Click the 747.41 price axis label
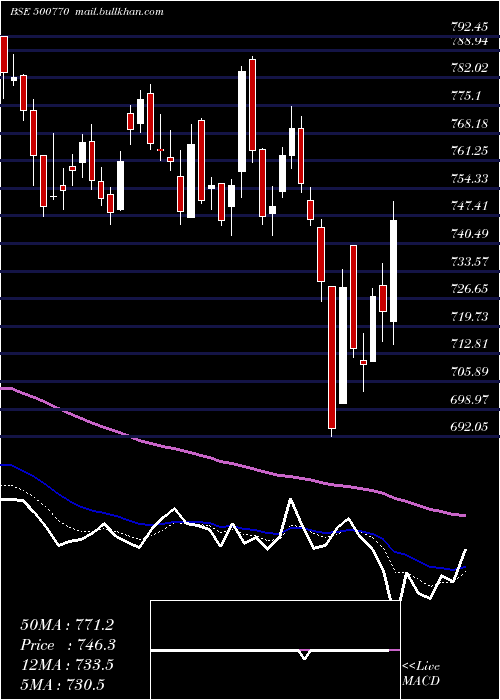Viewport: 500px width, 700px height. [469, 206]
